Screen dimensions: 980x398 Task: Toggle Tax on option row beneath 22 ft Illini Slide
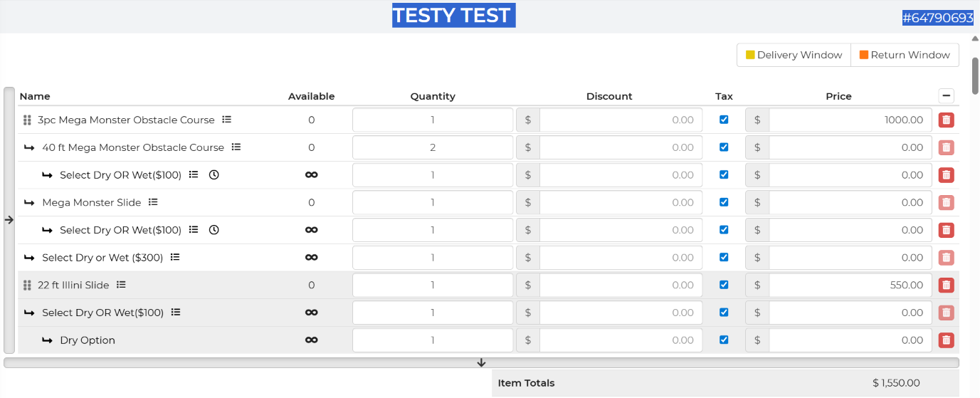[724, 313]
